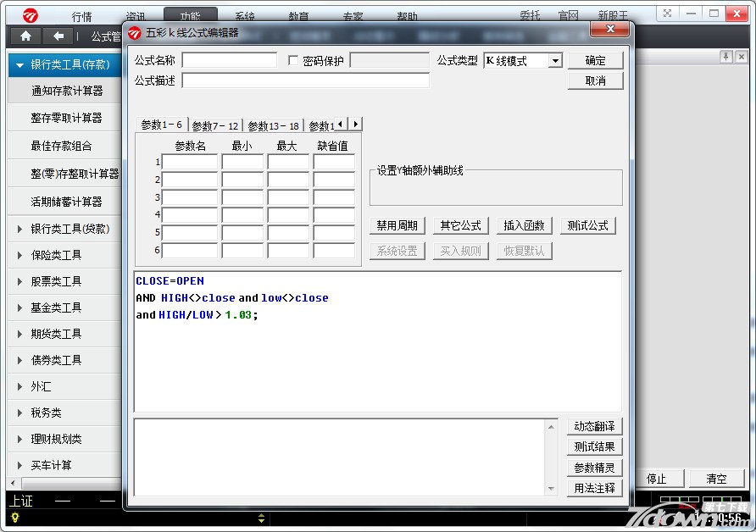The height and width of the screenshot is (532, 756).
Task: Open the 新股王 menu
Action: [613, 16]
